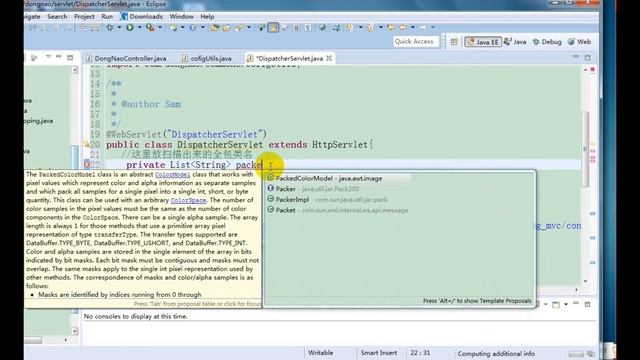Image resolution: width=640 pixels, height=360 pixels.
Task: Click progress indicator icon in status bar
Action: coord(590,354)
